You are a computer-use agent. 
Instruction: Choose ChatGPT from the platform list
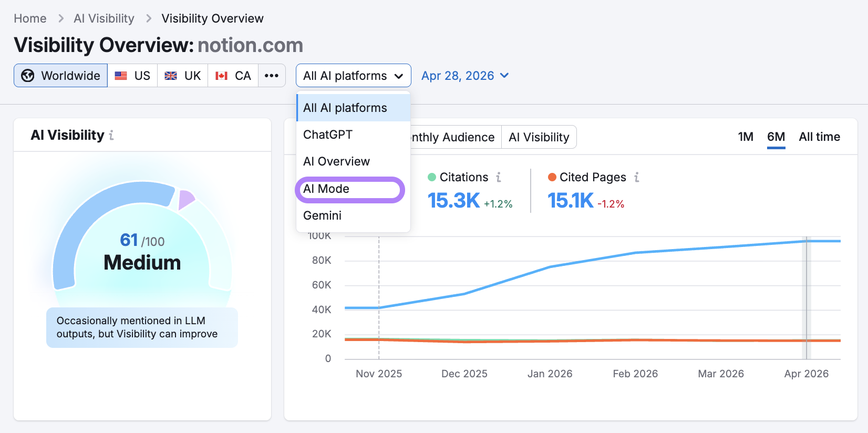(x=353, y=135)
